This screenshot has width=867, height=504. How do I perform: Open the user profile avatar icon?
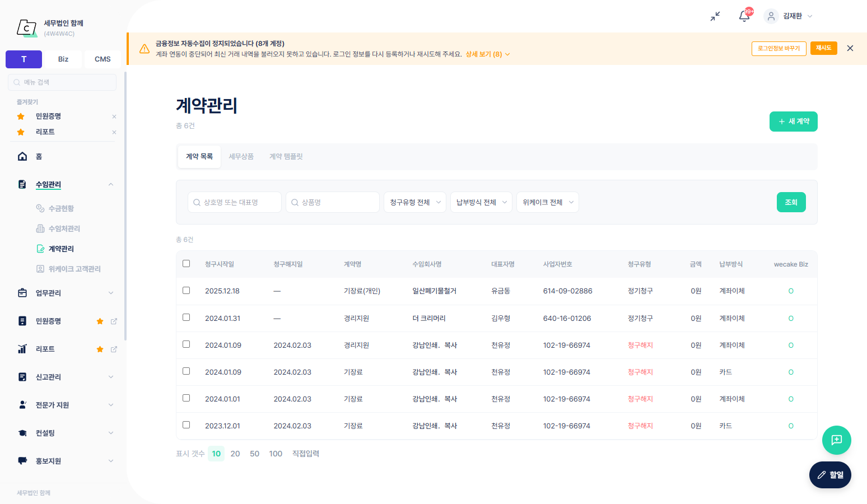771,16
